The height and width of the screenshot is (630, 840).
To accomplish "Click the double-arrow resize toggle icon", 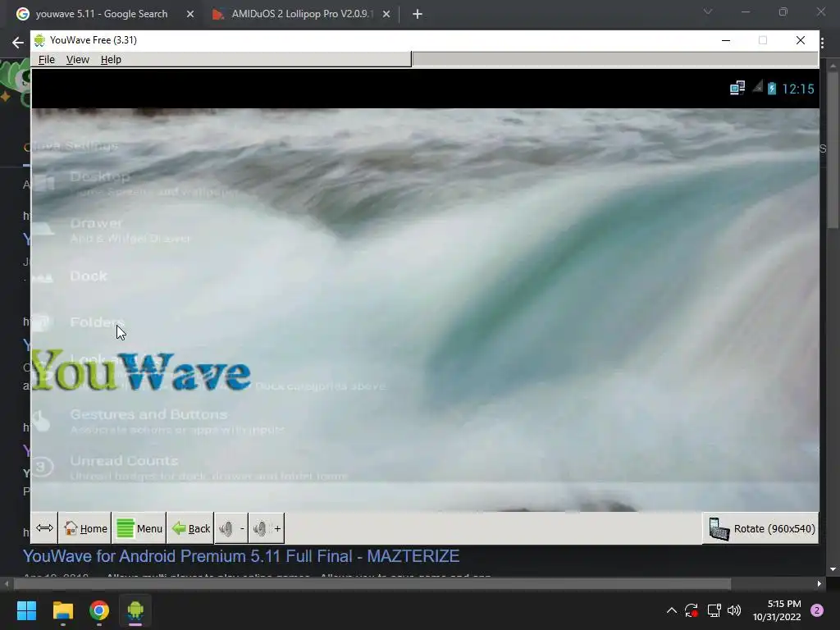I will pos(44,528).
